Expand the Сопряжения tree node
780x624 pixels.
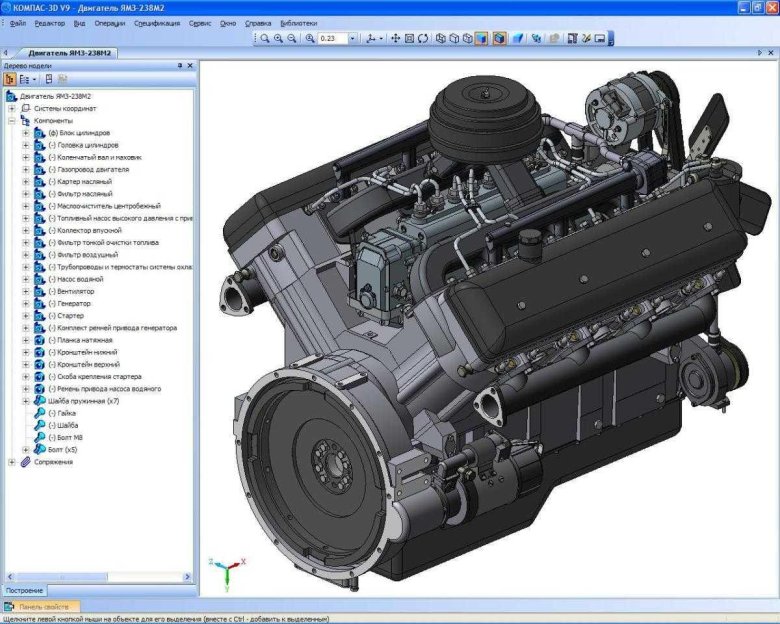[x=12, y=462]
